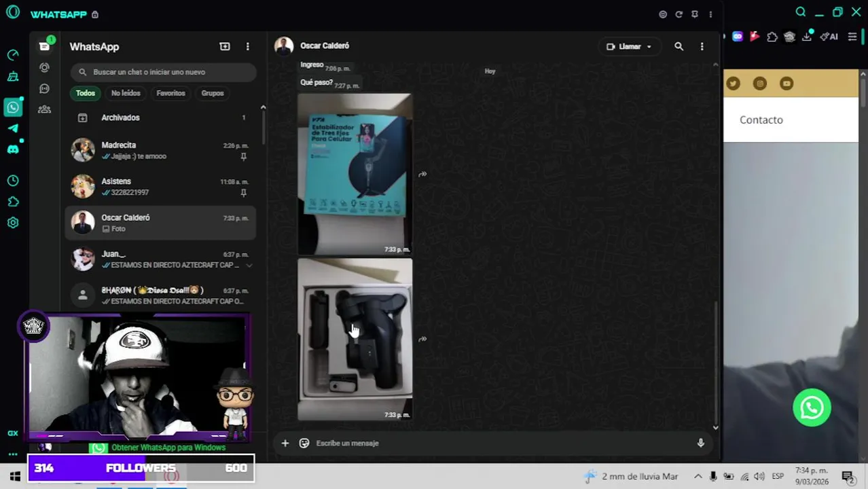Open the red music player toolbar icon
868x489 pixels.
pos(755,37)
